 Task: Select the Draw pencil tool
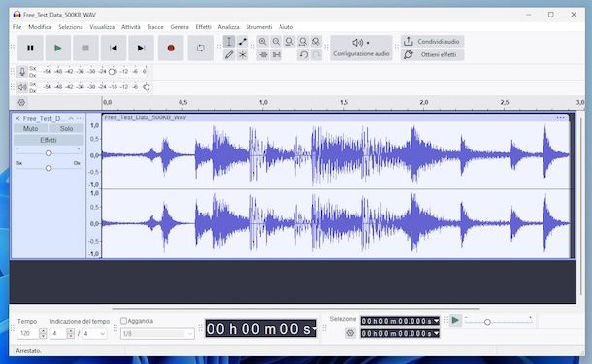click(x=229, y=55)
